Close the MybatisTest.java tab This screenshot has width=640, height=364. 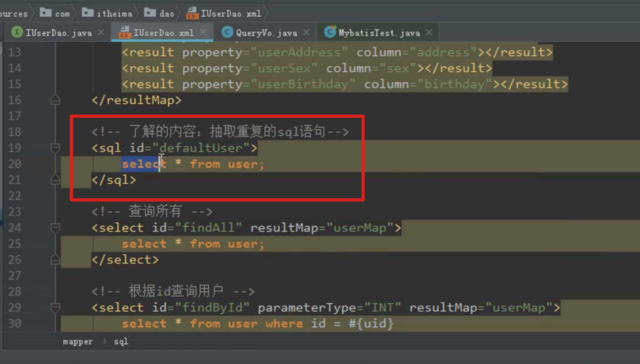click(429, 32)
